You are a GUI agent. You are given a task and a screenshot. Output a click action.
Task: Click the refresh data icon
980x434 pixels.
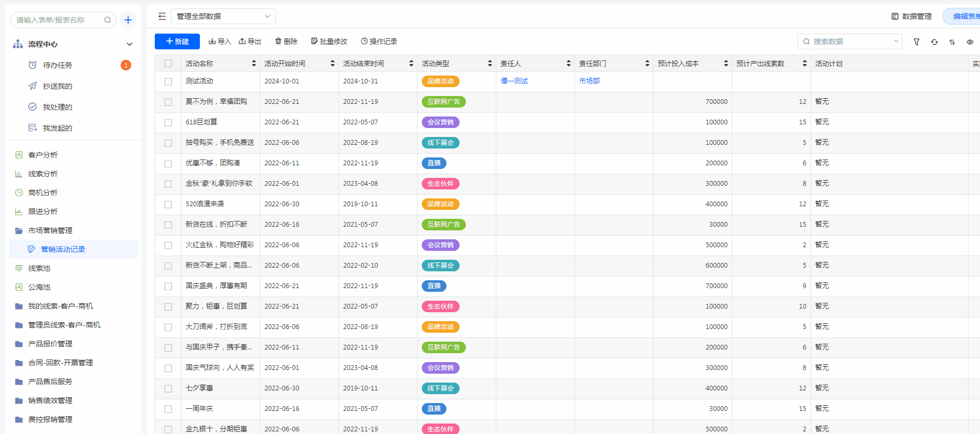(x=934, y=42)
